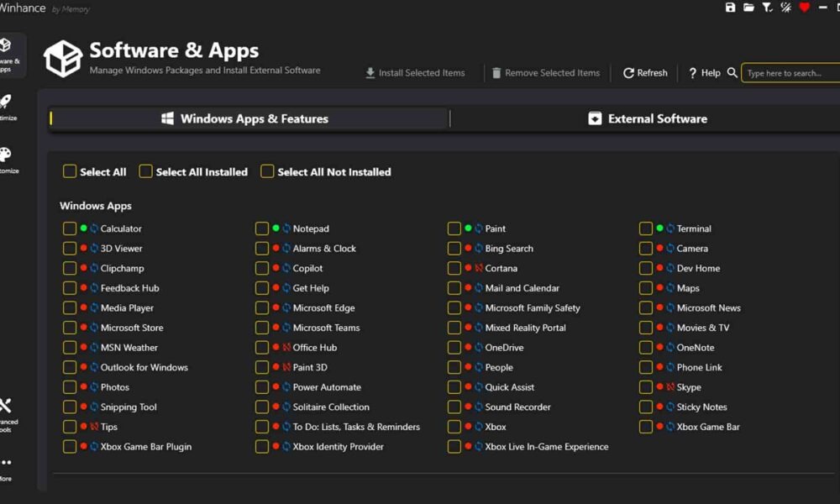This screenshot has width=840, height=504.
Task: Focus the 'Type here to search' field
Action: click(790, 73)
